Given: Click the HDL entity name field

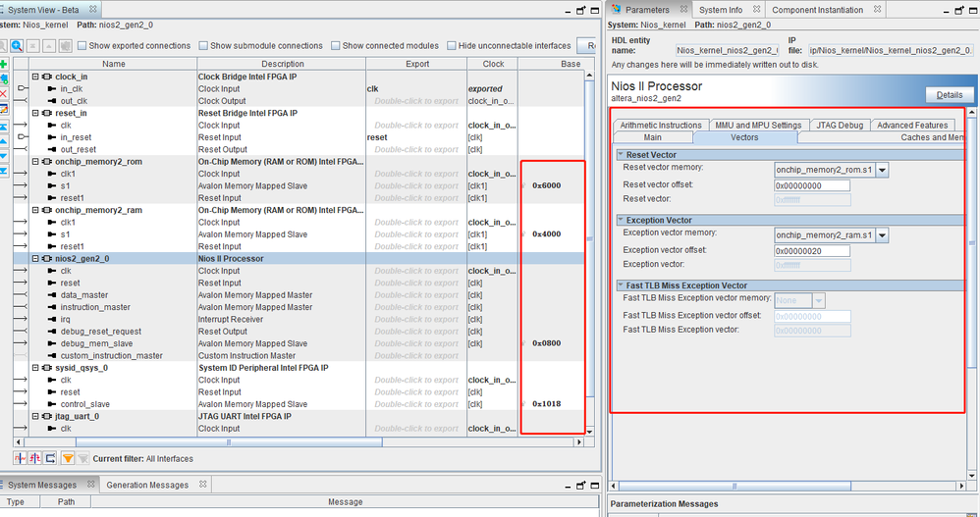Looking at the screenshot, I should point(727,50).
